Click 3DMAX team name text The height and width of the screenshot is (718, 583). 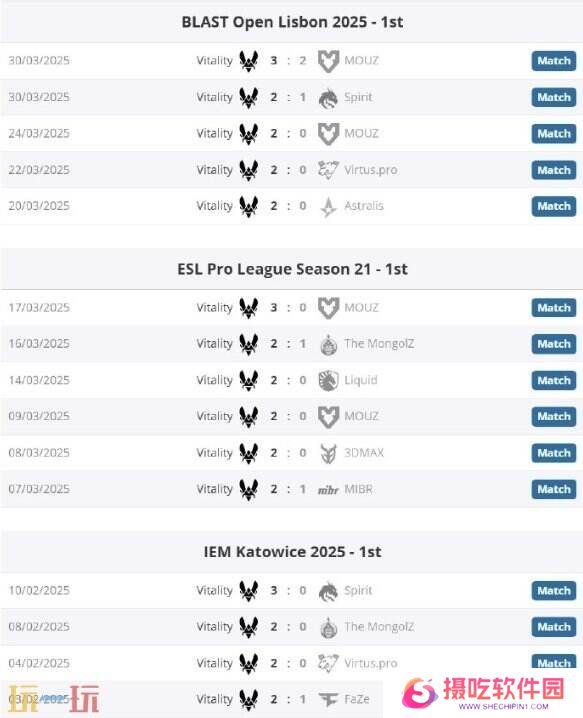click(x=364, y=453)
